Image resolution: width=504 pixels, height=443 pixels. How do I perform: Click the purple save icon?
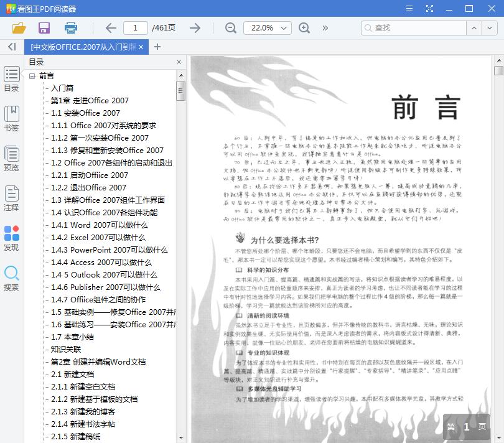[44, 28]
